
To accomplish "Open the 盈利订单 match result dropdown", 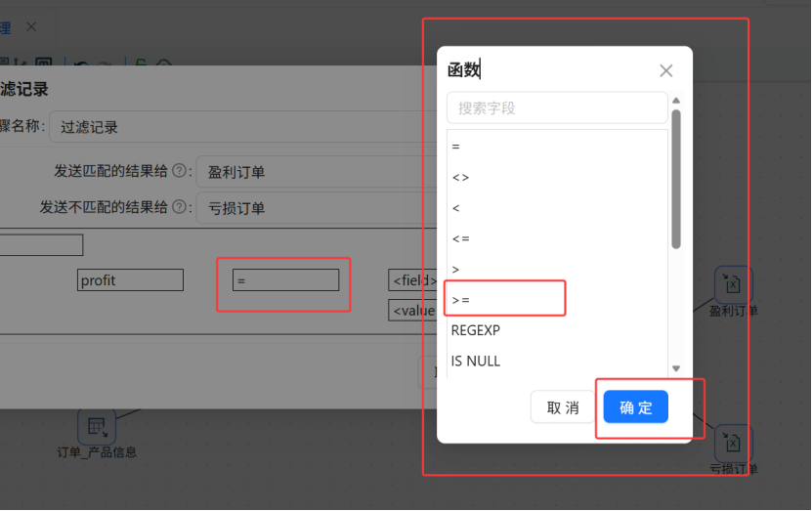I will [x=317, y=172].
